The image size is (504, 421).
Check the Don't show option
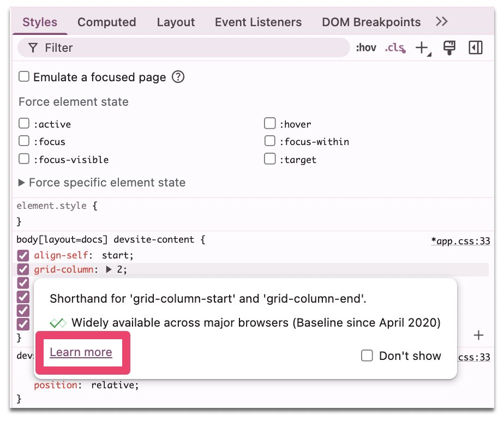367,356
